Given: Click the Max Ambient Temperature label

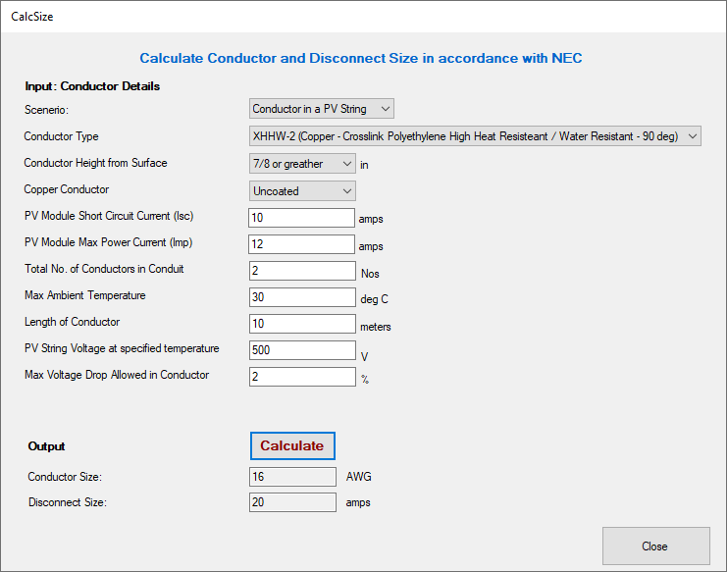Looking at the screenshot, I should pyautogui.click(x=85, y=295).
